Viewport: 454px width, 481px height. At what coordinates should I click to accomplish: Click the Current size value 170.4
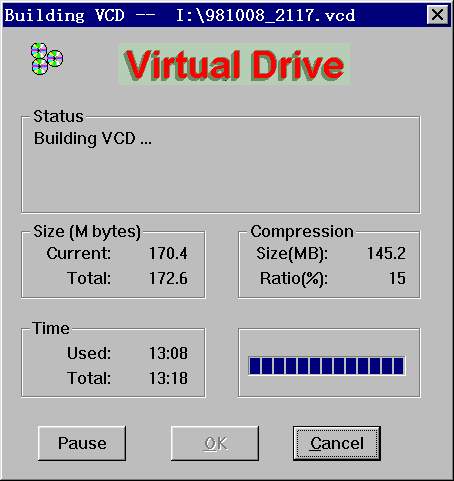pyautogui.click(x=168, y=253)
